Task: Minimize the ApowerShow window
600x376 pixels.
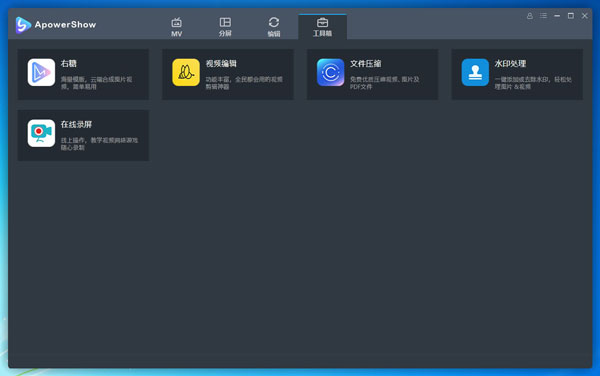Action: tap(557, 16)
